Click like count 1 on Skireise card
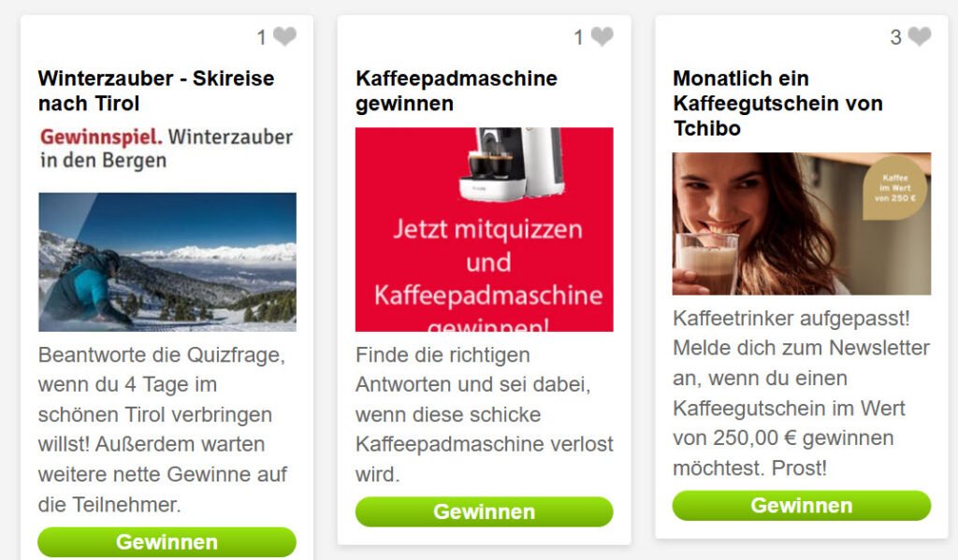Viewport: 958px width, 560px height. click(262, 37)
